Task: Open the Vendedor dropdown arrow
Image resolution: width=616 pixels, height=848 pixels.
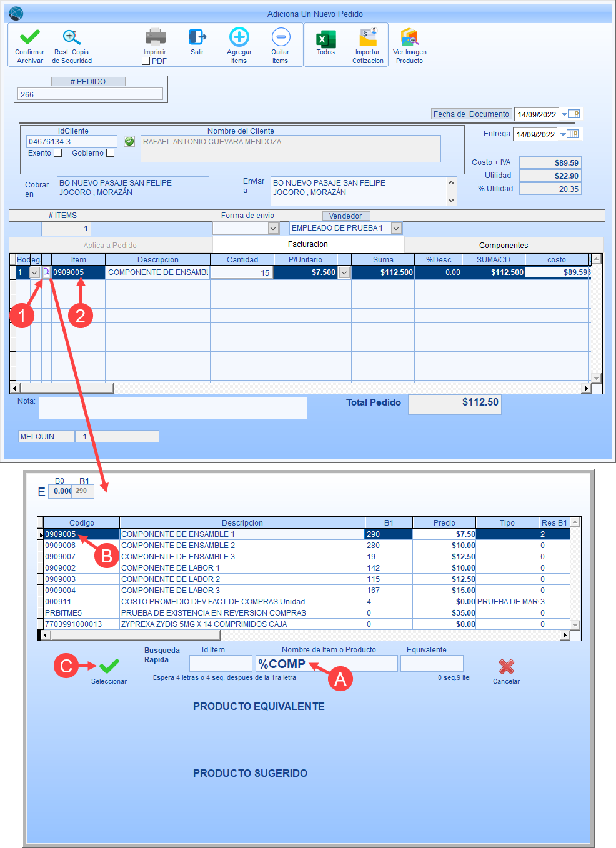Action: (396, 229)
